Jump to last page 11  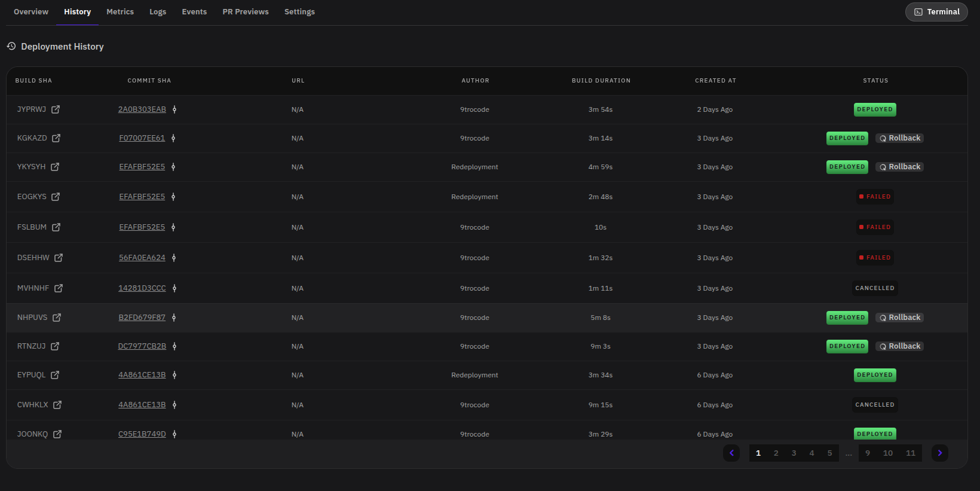pos(911,453)
